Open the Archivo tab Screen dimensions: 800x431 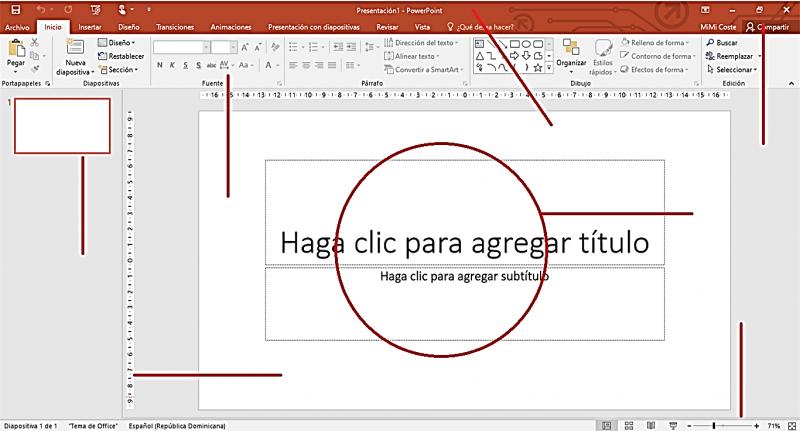[x=17, y=27]
